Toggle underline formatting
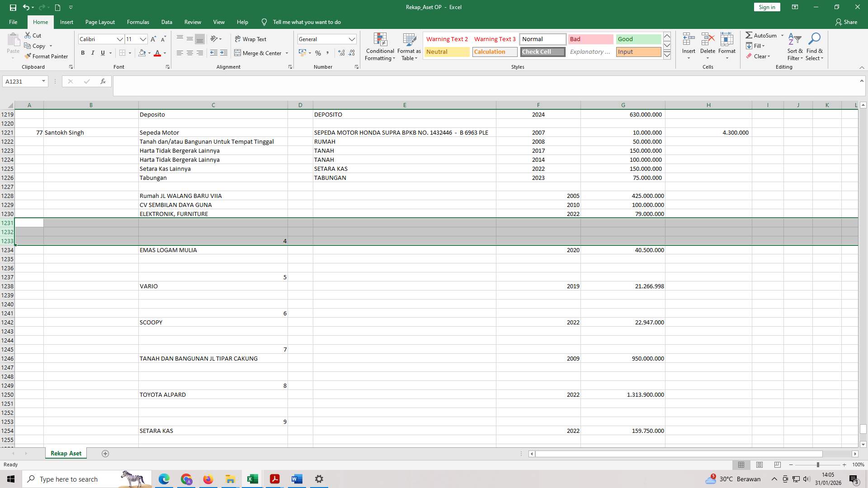 pyautogui.click(x=103, y=53)
